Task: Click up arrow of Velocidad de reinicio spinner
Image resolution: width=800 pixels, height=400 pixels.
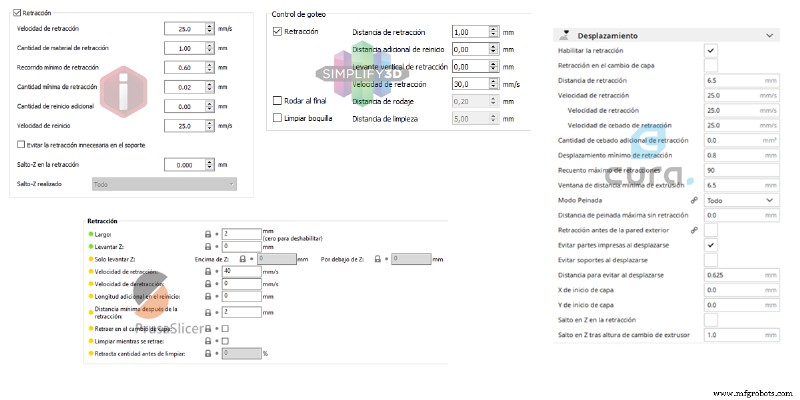Action: click(x=210, y=123)
